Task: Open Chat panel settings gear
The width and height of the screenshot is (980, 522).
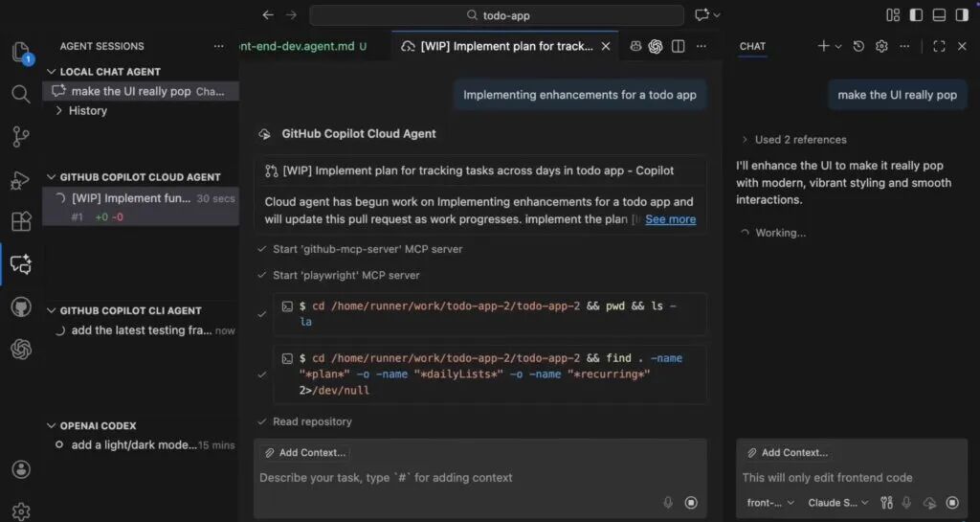Action: click(881, 46)
